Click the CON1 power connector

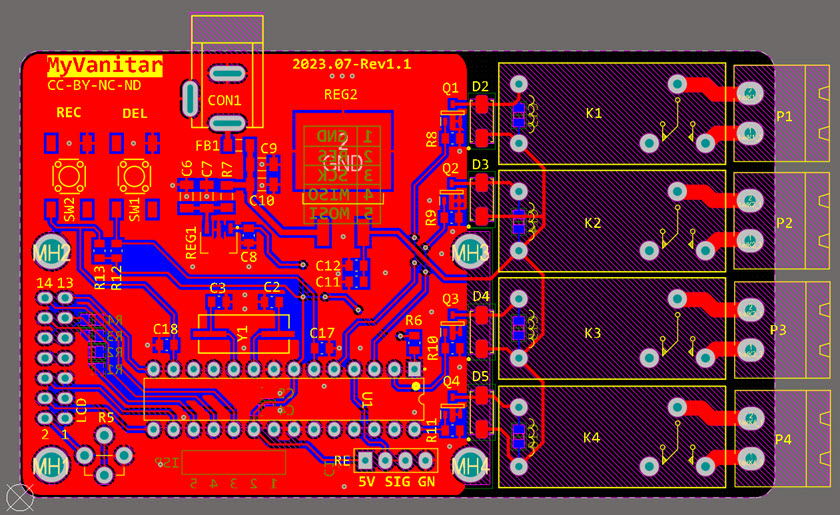(226, 99)
